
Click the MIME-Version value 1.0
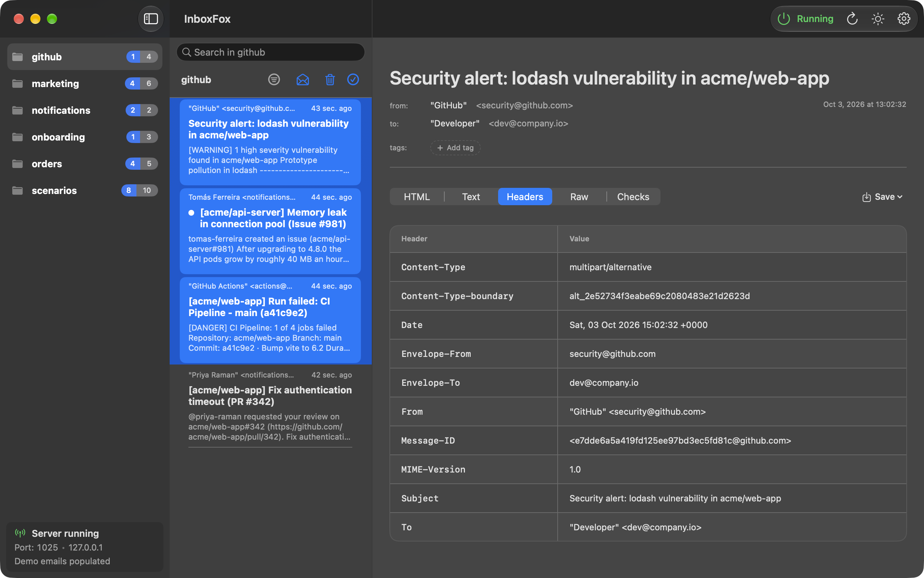pos(575,469)
